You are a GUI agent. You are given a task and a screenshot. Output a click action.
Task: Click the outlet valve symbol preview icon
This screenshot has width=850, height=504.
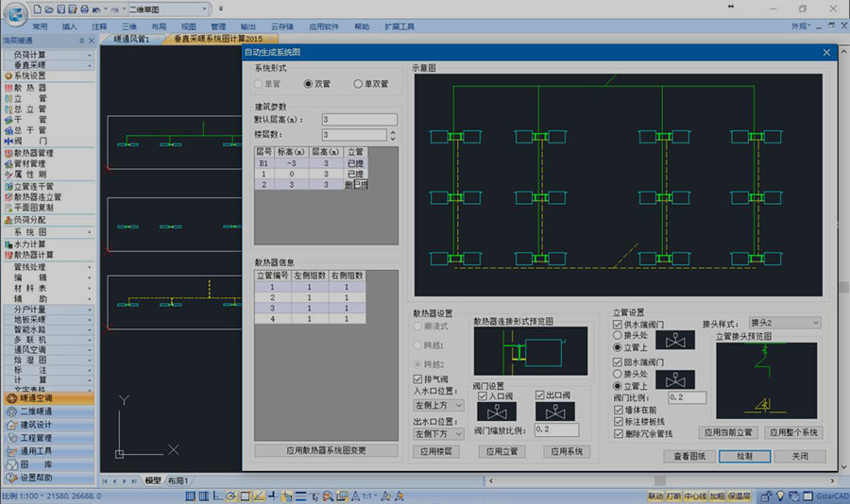tap(554, 412)
